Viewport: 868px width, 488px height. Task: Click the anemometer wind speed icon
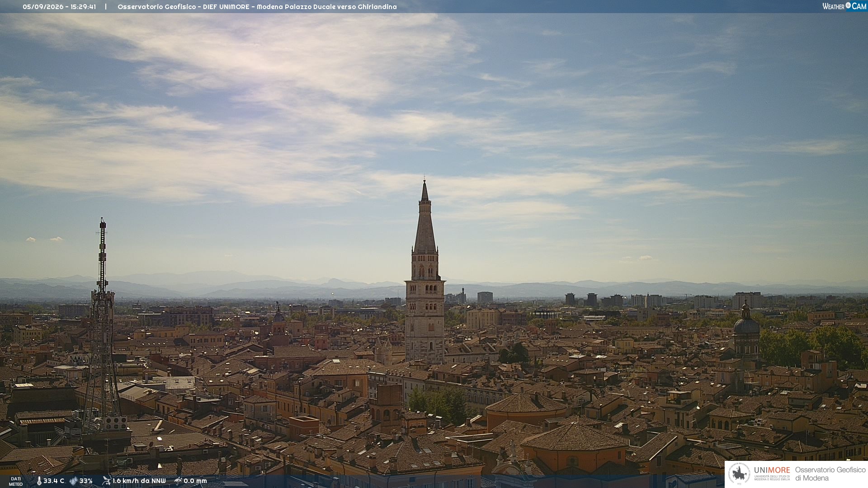106,481
